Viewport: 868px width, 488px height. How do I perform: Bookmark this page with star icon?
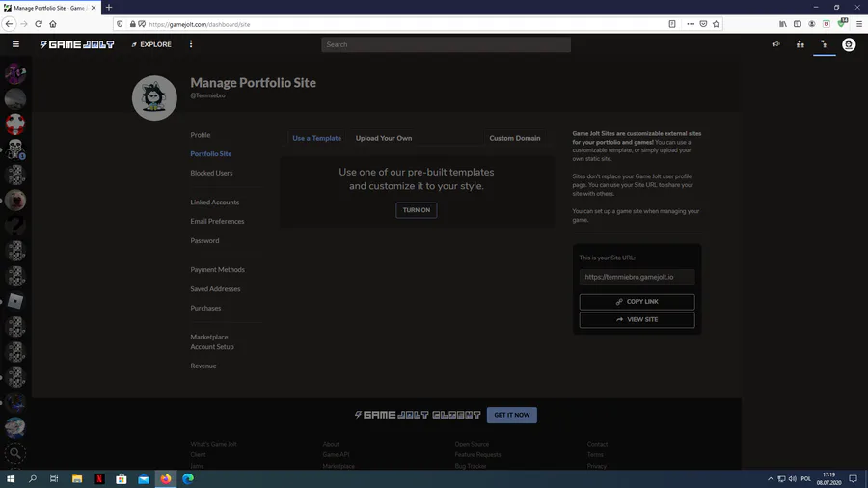click(x=716, y=24)
